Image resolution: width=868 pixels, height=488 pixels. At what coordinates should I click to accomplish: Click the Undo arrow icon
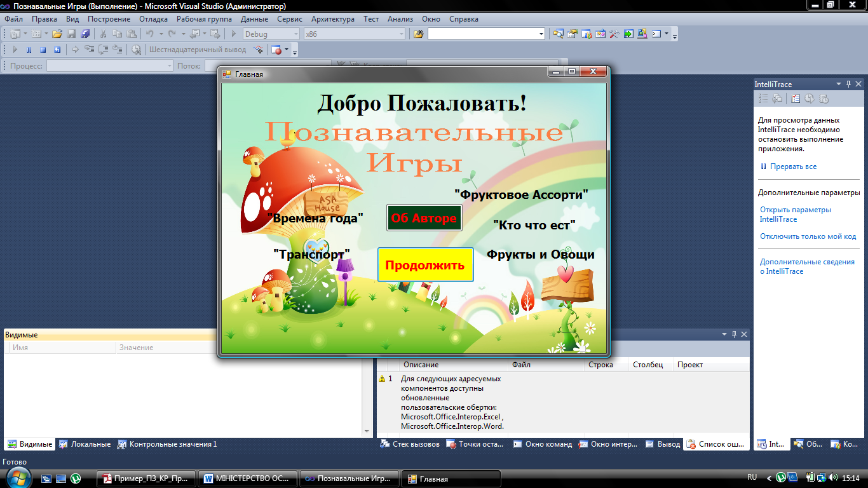(149, 34)
